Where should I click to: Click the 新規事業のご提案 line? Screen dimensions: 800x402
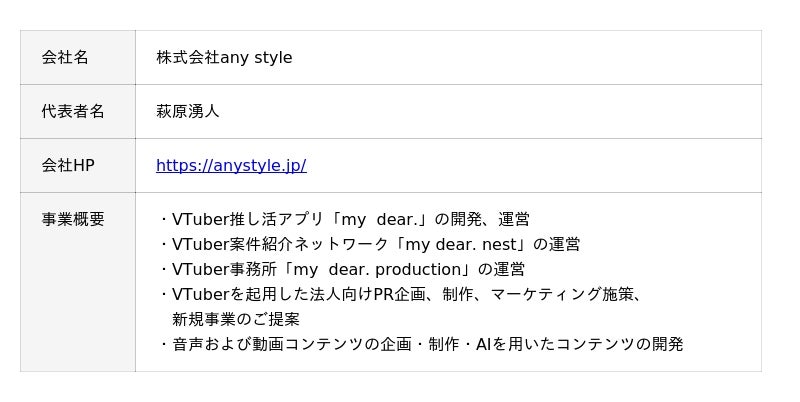click(236, 319)
